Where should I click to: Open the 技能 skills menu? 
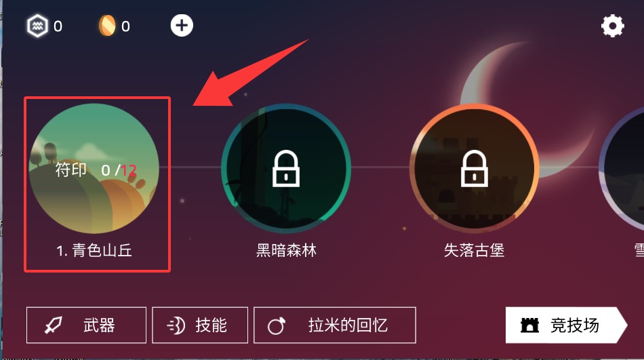click(x=200, y=325)
